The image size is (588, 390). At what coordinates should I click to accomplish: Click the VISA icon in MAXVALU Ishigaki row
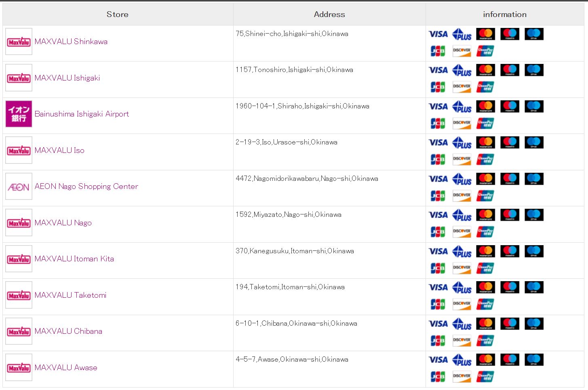pyautogui.click(x=438, y=70)
